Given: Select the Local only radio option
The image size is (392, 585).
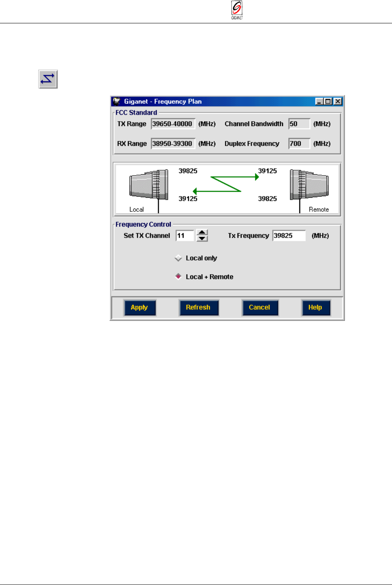Looking at the screenshot, I should [178, 258].
